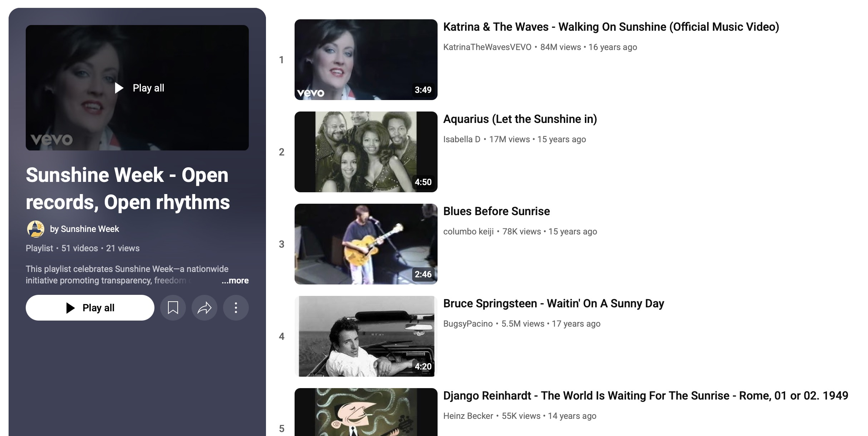Click the Blues Before Sunrise title
868x436 pixels.
point(497,211)
